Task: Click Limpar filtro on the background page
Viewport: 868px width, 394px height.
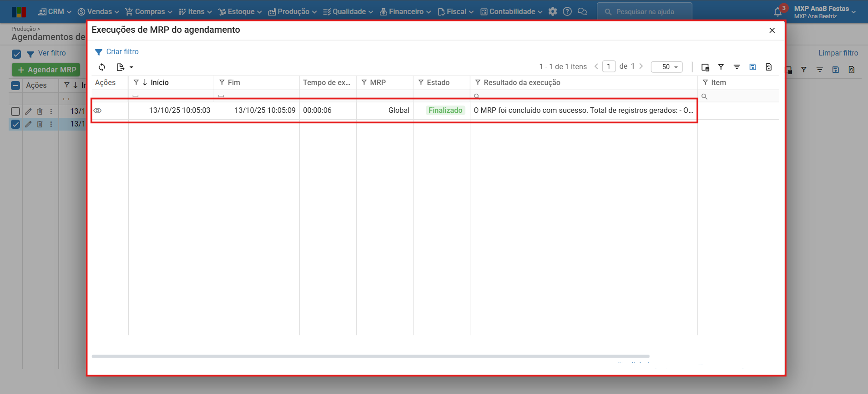Action: 838,53
